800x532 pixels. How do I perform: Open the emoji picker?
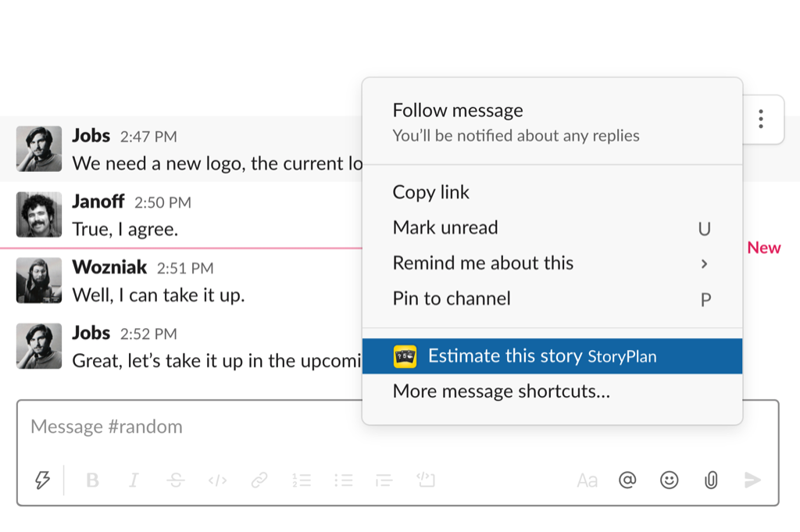[x=670, y=480]
